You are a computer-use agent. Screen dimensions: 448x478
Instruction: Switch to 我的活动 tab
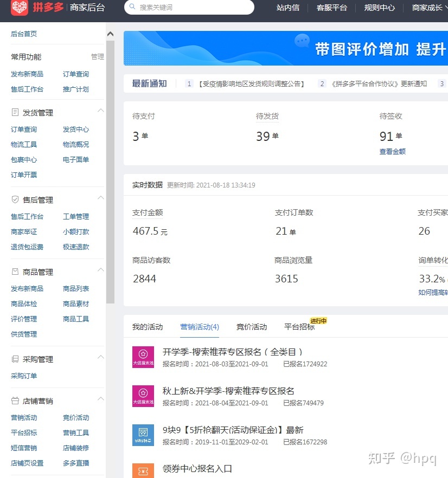pyautogui.click(x=148, y=327)
